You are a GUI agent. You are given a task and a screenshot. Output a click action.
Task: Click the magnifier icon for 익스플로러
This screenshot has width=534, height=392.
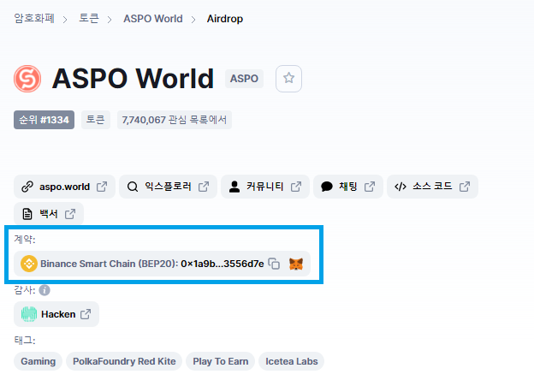point(133,187)
